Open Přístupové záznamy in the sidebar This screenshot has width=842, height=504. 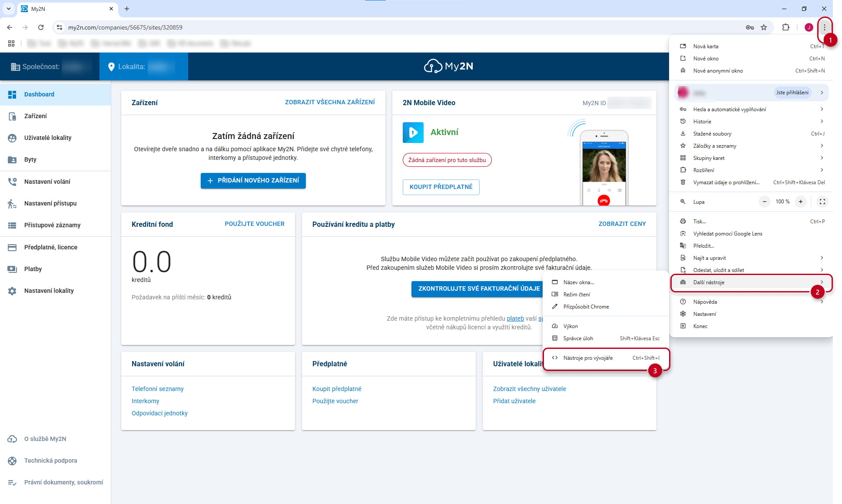tap(56, 225)
